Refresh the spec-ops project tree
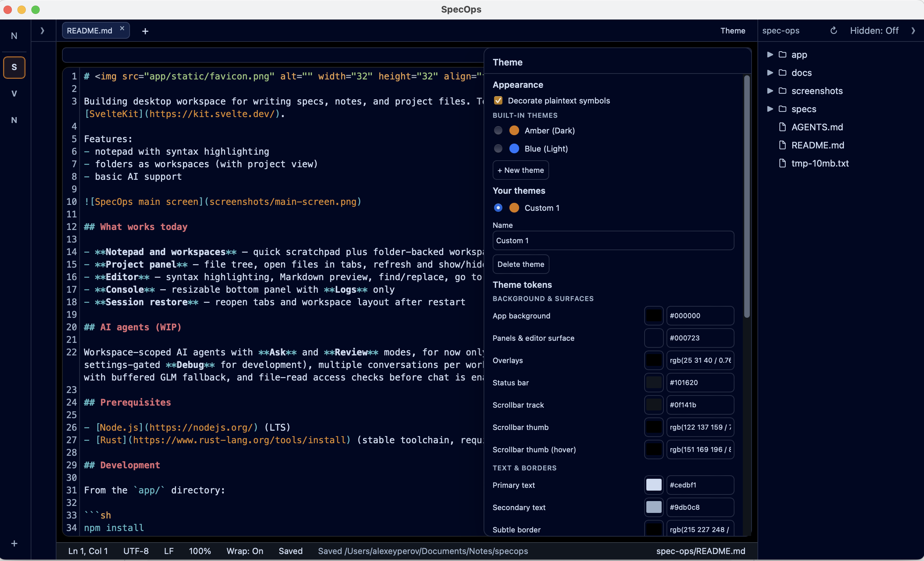This screenshot has width=924, height=561. pyautogui.click(x=833, y=31)
